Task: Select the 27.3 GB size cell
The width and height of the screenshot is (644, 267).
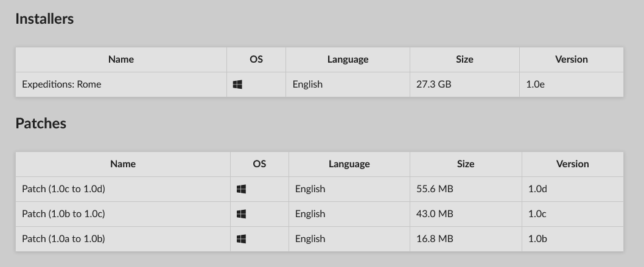Action: click(x=433, y=85)
